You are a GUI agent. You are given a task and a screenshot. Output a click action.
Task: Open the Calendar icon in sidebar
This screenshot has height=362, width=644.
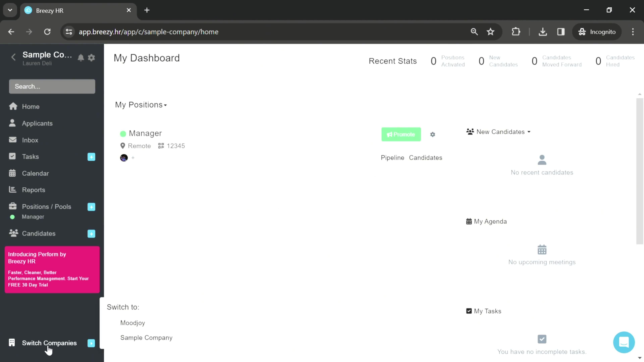[12, 173]
